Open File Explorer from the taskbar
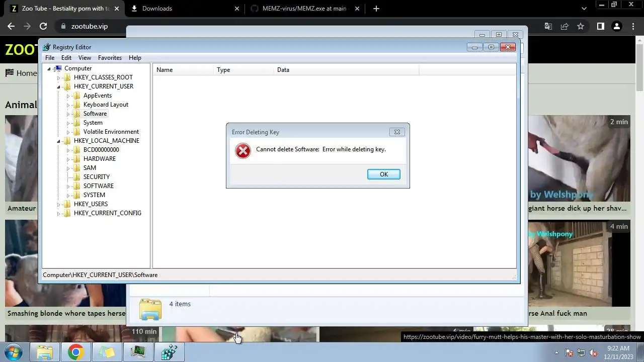 pos(45,352)
